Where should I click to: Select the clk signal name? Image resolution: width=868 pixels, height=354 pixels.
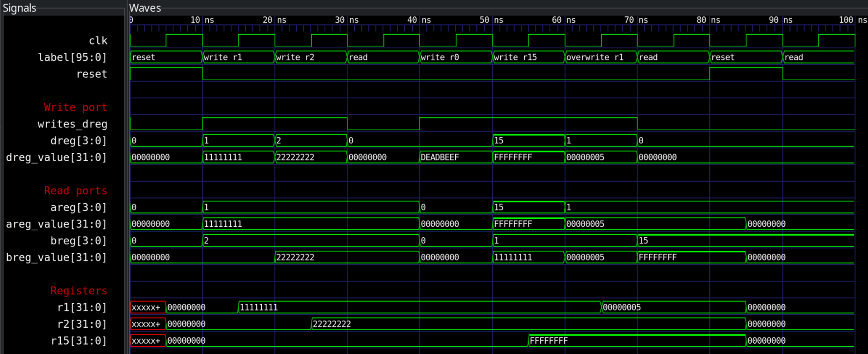click(x=98, y=41)
